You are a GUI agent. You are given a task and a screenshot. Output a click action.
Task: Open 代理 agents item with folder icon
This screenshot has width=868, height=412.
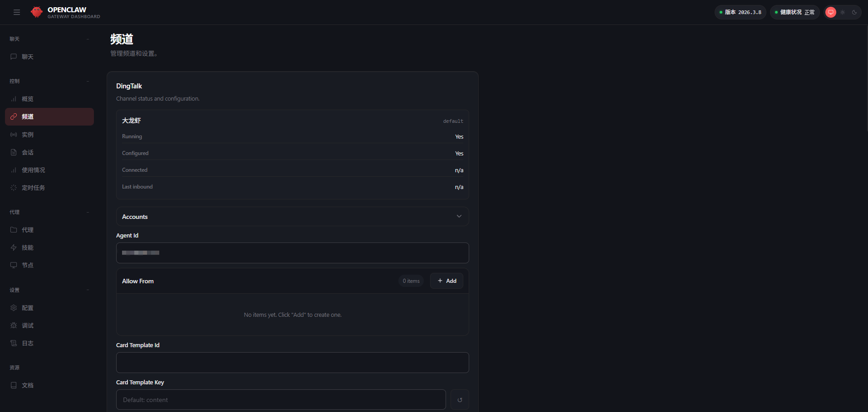point(49,230)
